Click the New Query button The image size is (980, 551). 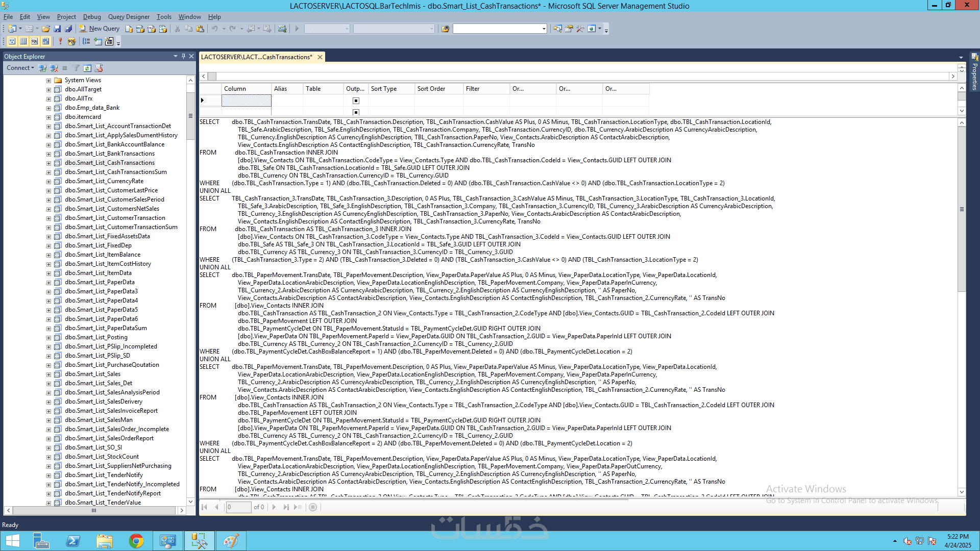[100, 29]
